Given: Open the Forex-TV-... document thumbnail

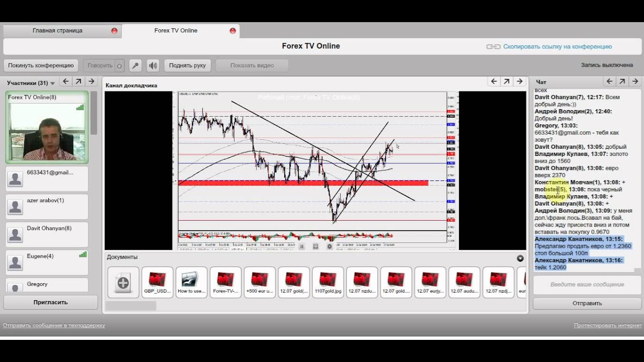Looking at the screenshot, I should [225, 283].
